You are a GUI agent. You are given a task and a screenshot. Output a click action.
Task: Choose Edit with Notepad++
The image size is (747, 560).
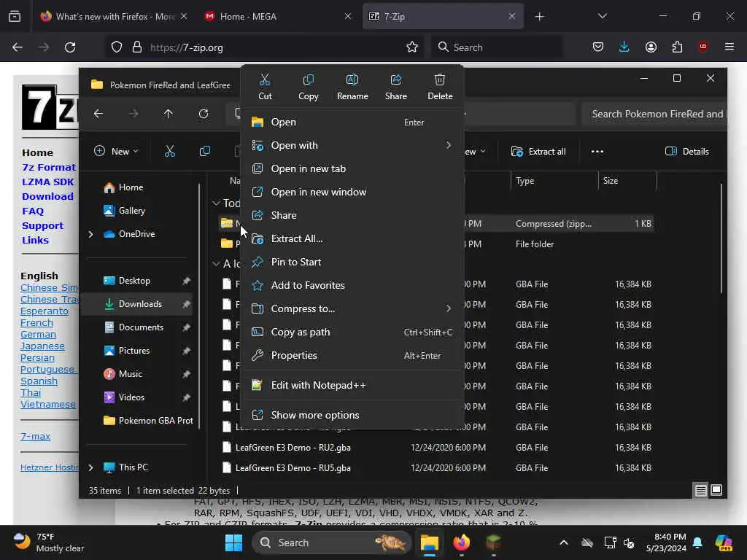(x=352, y=385)
